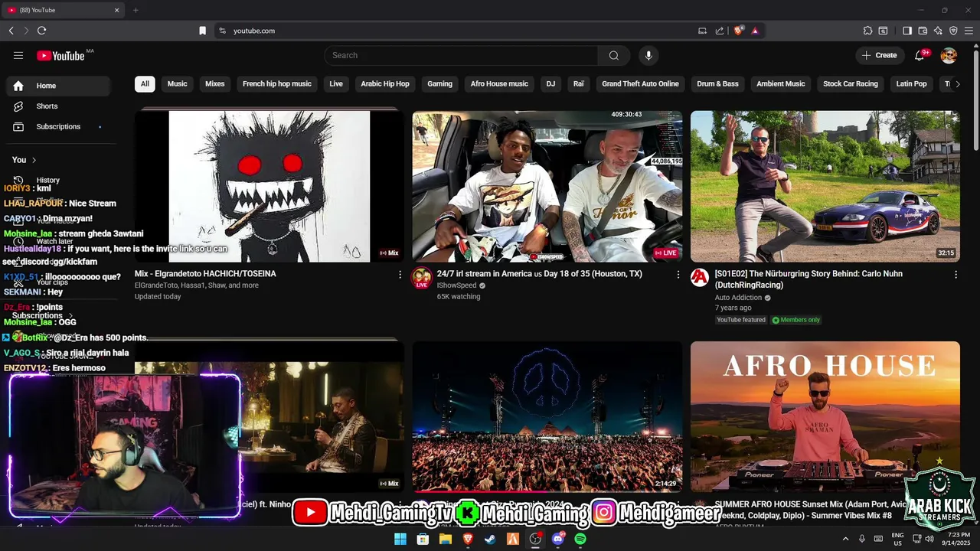The image size is (980, 551).
Task: Click the YouTube logo
Action: coord(60,55)
